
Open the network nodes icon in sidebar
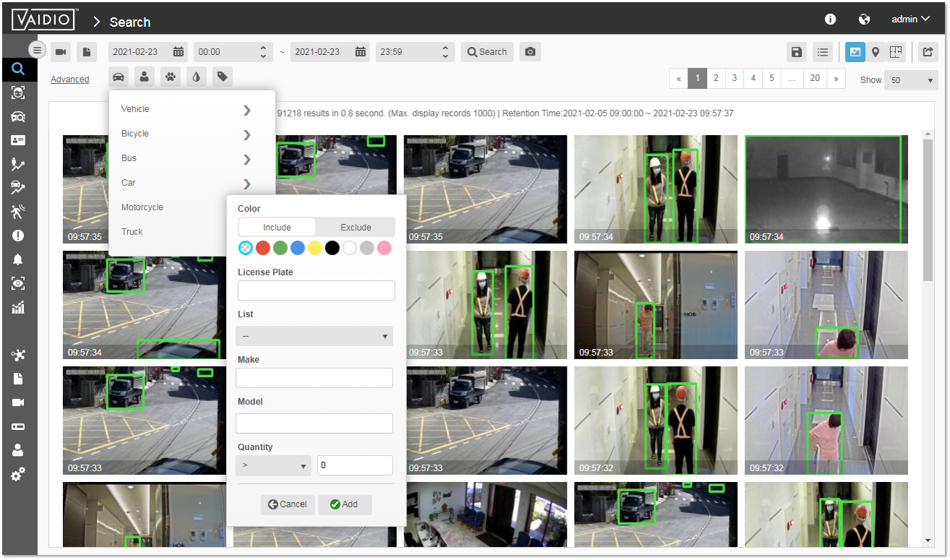[18, 355]
